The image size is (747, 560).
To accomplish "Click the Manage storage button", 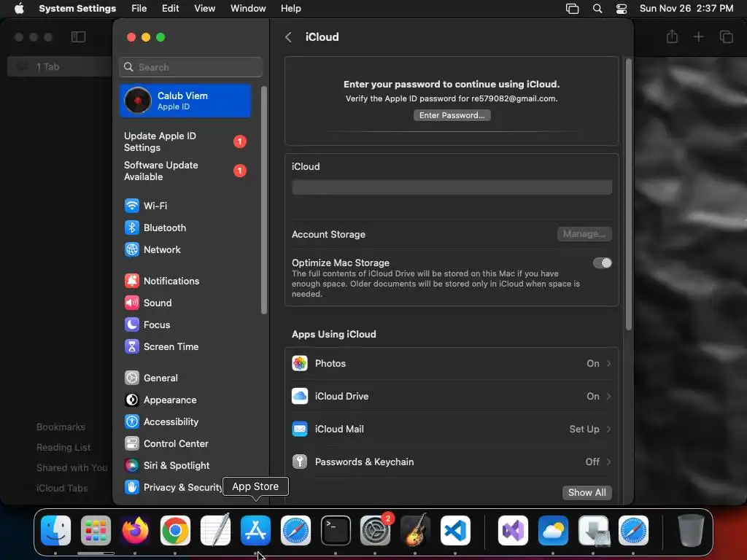I will (584, 234).
